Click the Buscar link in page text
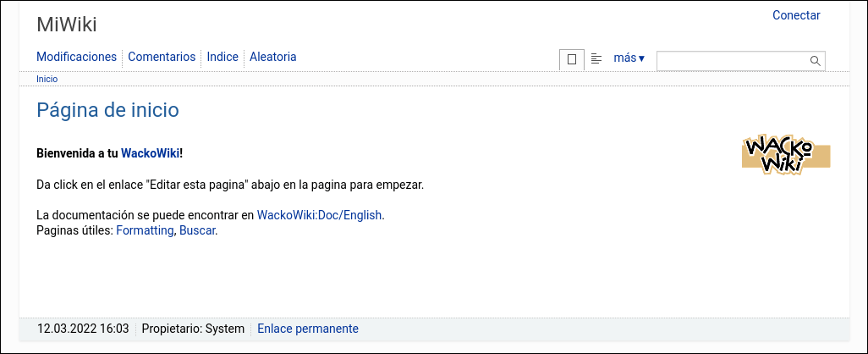The image size is (868, 354). click(197, 230)
